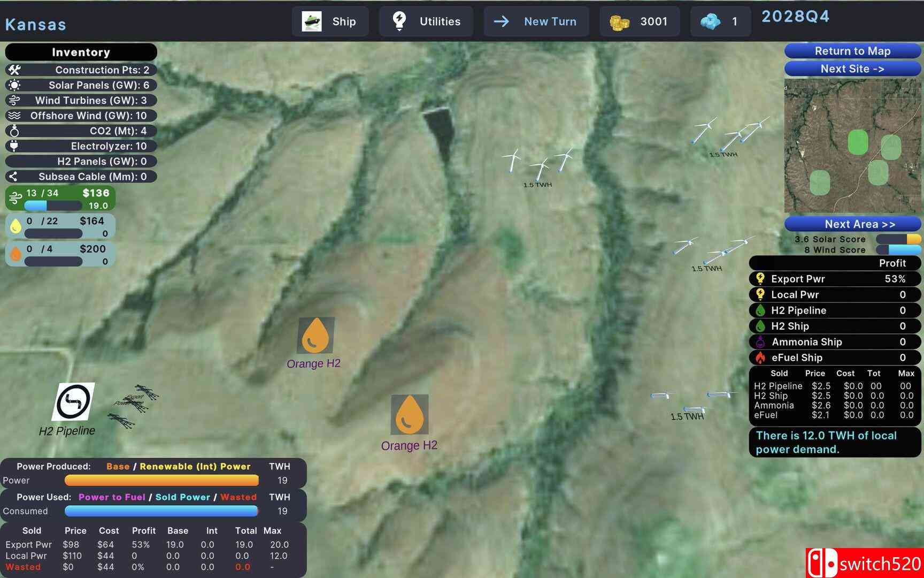Click the ship icon in top bar
This screenshot has width=924, height=578.
coord(312,21)
